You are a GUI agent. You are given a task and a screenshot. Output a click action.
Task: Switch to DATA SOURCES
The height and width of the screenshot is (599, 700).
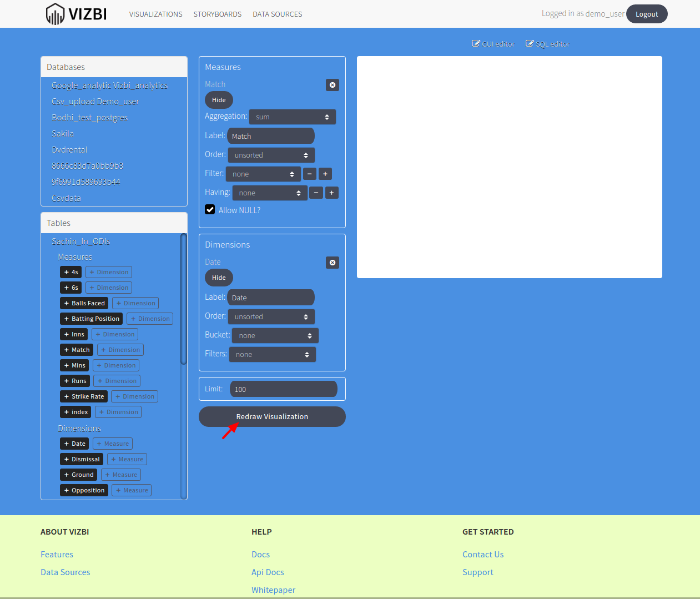pyautogui.click(x=277, y=14)
